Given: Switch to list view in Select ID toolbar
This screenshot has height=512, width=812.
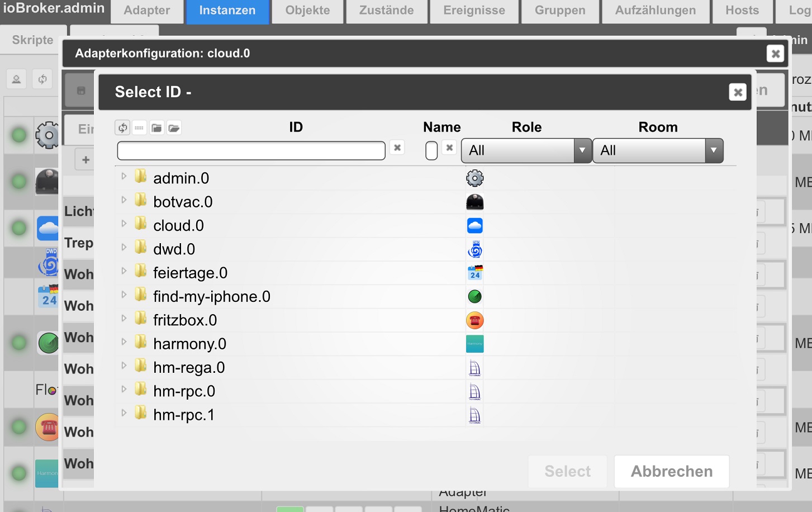Looking at the screenshot, I should click(x=139, y=128).
